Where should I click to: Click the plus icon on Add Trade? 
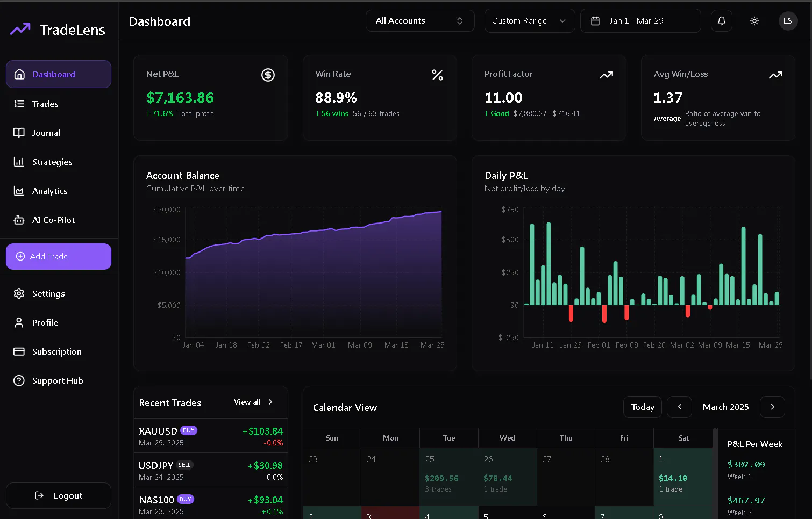[x=20, y=256]
